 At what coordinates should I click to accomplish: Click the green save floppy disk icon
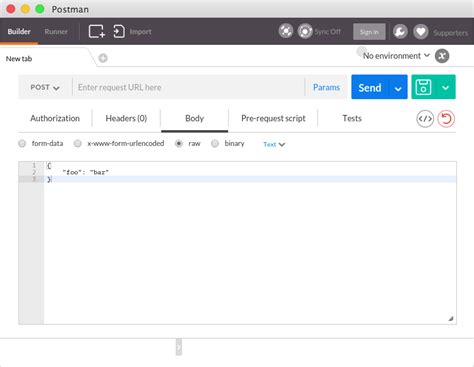(x=423, y=87)
